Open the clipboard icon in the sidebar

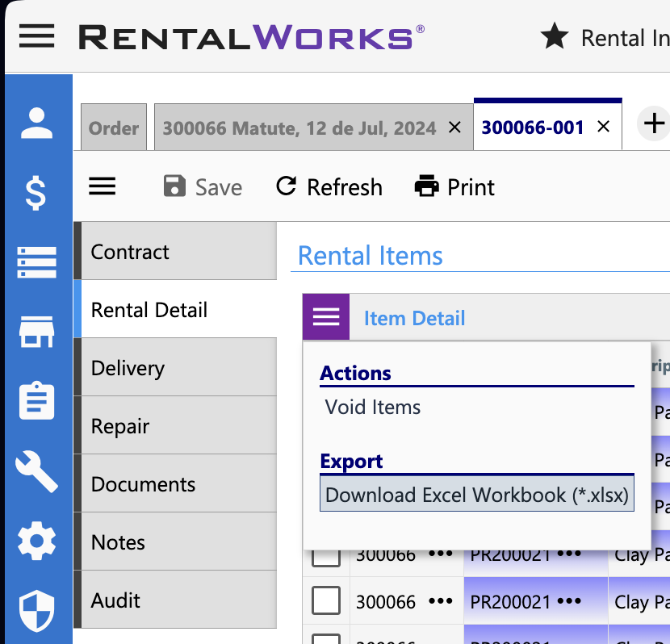point(37,400)
